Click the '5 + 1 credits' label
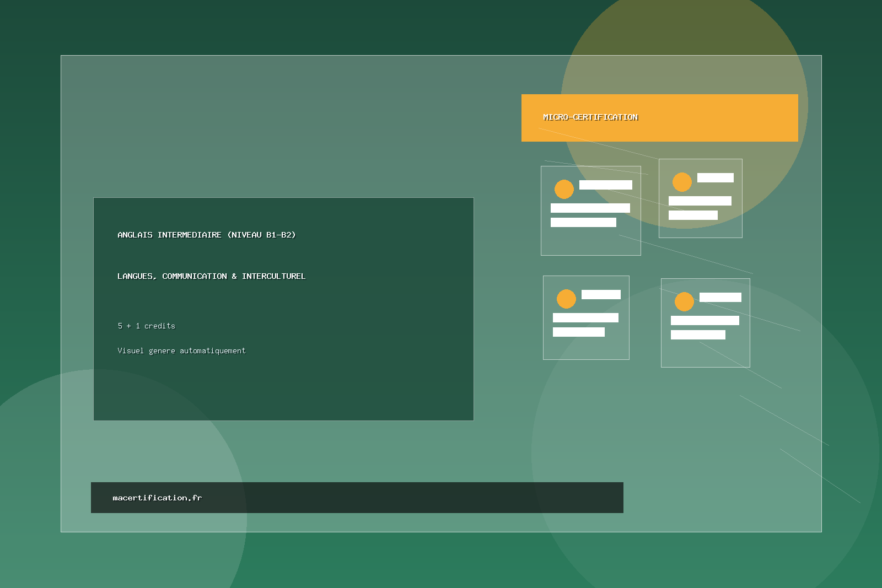Viewport: 882px width, 588px height. click(x=146, y=326)
